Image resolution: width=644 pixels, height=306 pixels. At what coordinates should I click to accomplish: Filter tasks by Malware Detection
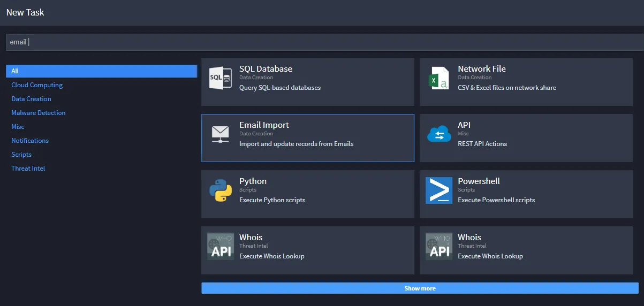[x=39, y=113]
